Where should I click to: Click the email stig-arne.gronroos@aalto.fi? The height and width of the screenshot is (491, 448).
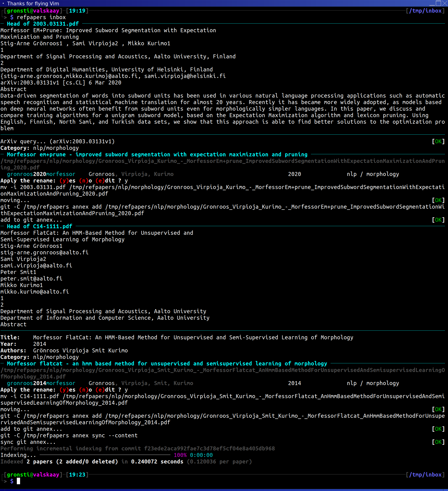pyautogui.click(x=44, y=252)
